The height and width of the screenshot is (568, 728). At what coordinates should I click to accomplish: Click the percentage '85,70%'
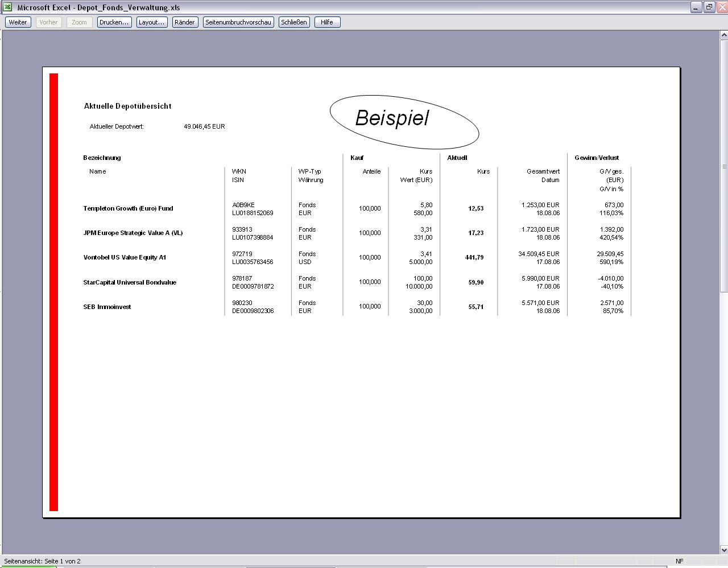pyautogui.click(x=613, y=311)
